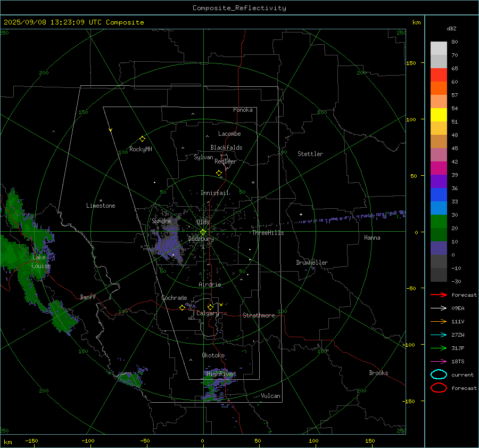The width and height of the screenshot is (479, 448).
Task: Click the Composite_Reflectivity title
Action: coord(239,8)
